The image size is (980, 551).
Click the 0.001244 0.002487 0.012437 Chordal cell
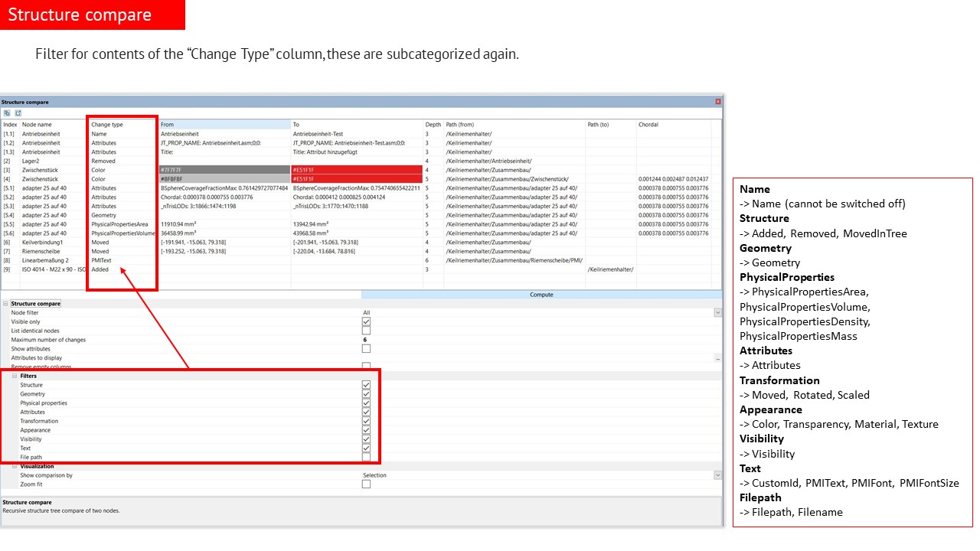coord(673,179)
